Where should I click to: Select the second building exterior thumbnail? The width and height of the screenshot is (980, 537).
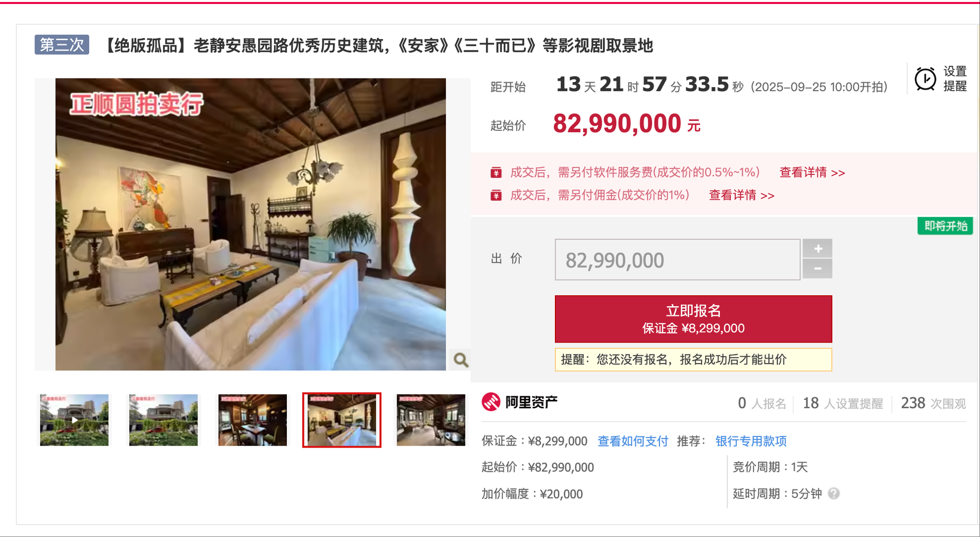pos(163,420)
